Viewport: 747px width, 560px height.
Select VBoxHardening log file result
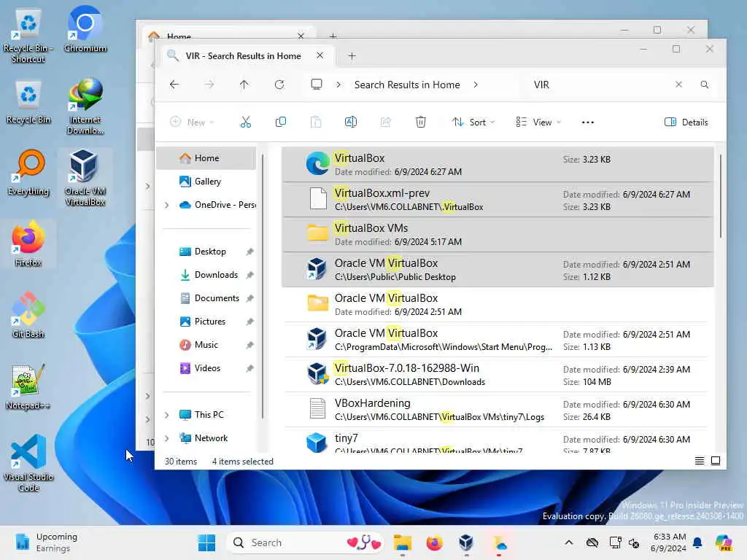[x=498, y=410]
